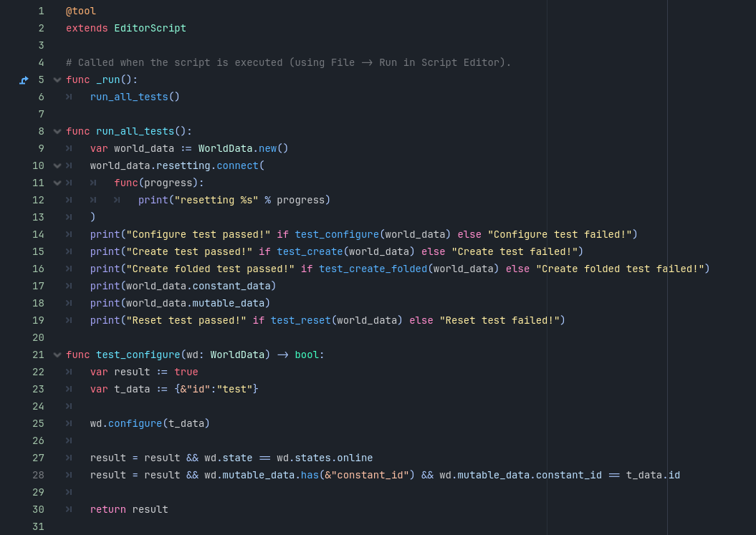Place cursor on the @tool annotation

click(80, 11)
